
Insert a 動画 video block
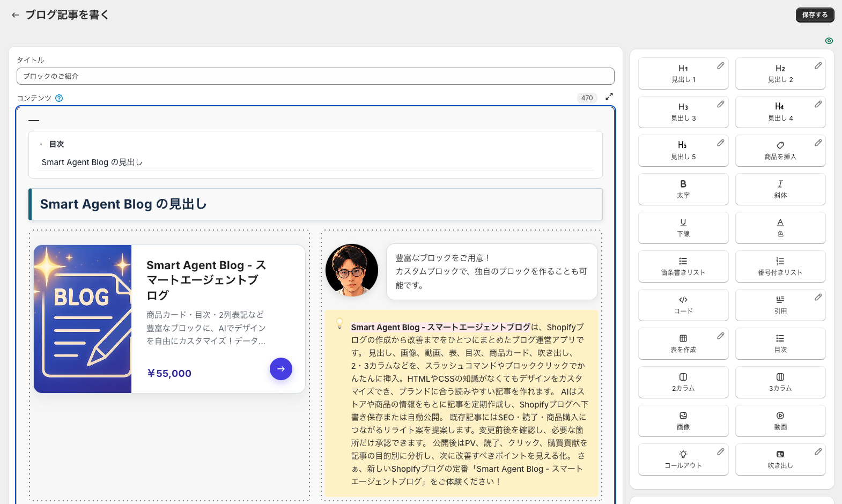(x=780, y=421)
